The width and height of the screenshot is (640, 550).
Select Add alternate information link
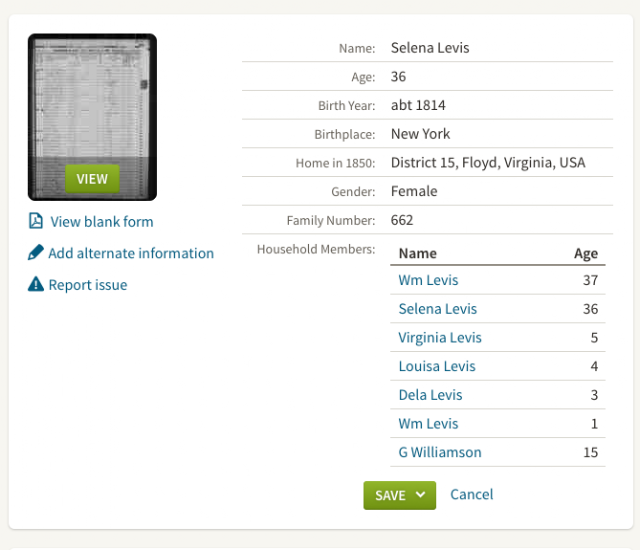click(x=131, y=253)
